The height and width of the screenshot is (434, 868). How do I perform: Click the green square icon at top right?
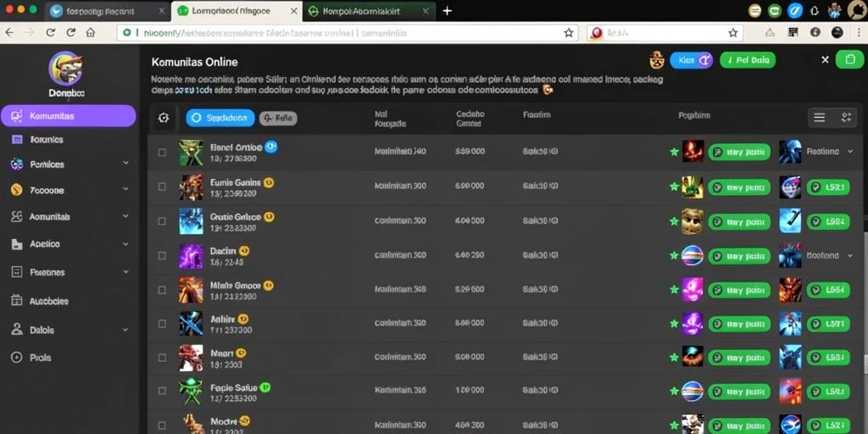tap(849, 59)
